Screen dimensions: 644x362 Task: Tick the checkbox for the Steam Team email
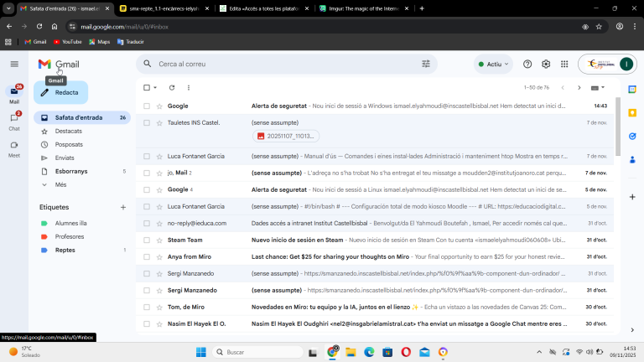(x=147, y=240)
